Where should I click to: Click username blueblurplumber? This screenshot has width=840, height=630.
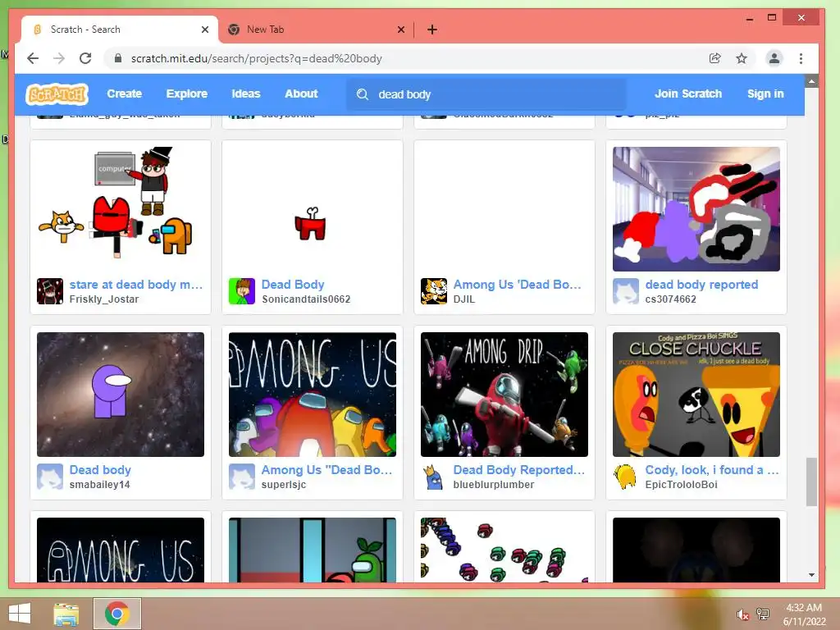494,484
